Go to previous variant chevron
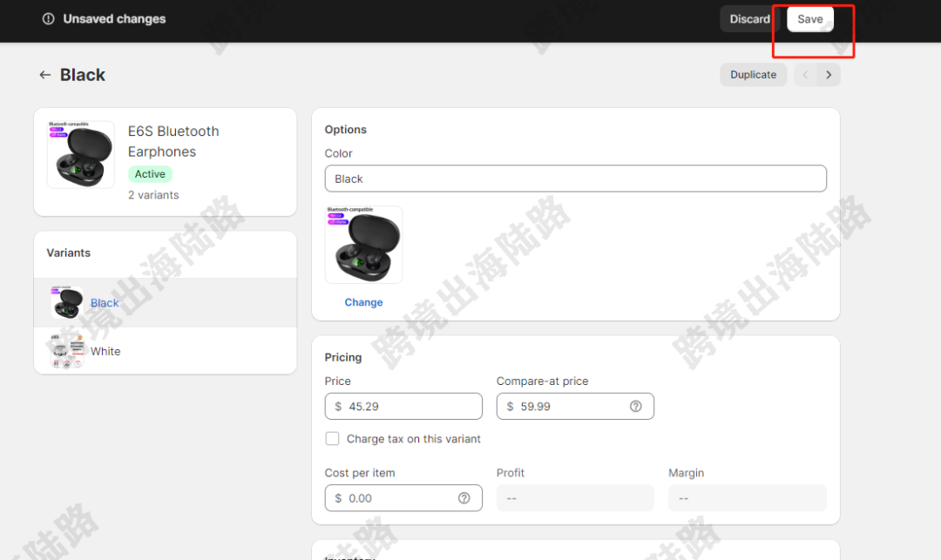Screen dimensions: 941x560 tap(805, 75)
